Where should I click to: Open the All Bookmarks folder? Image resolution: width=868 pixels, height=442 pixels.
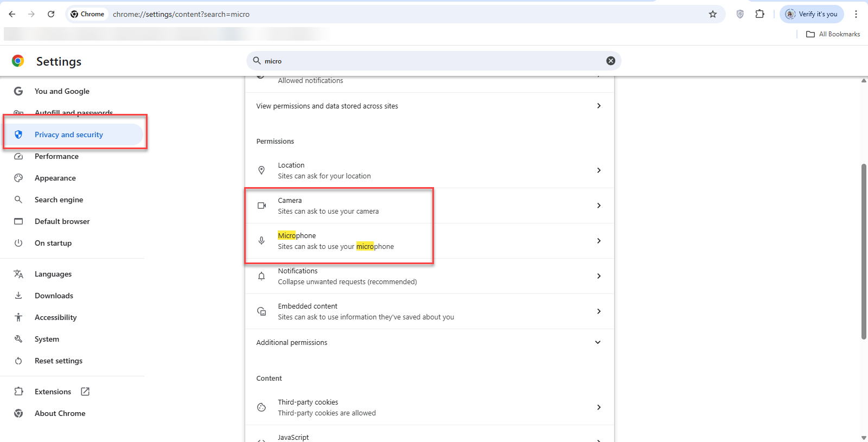tap(833, 34)
